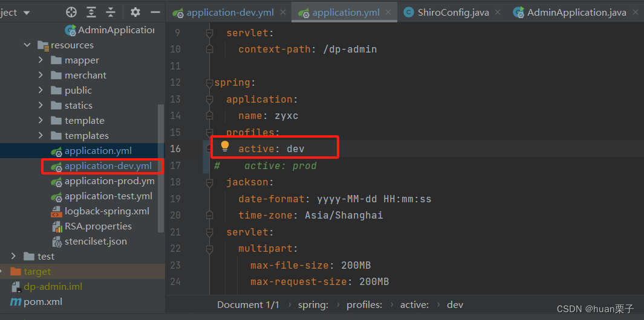Collapse the resources folder
The height and width of the screenshot is (320, 644).
pyautogui.click(x=28, y=45)
